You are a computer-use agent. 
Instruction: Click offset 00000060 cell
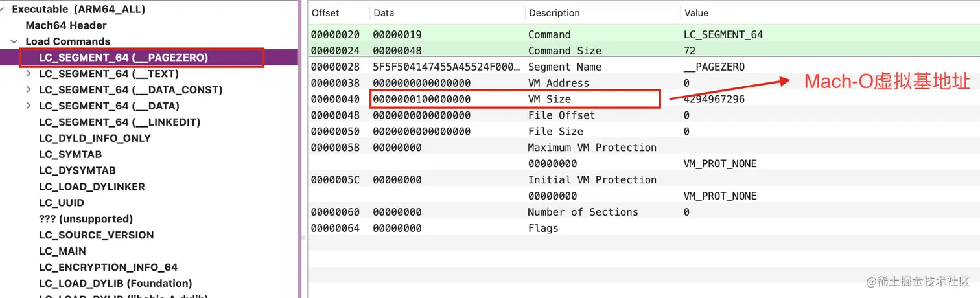point(335,212)
